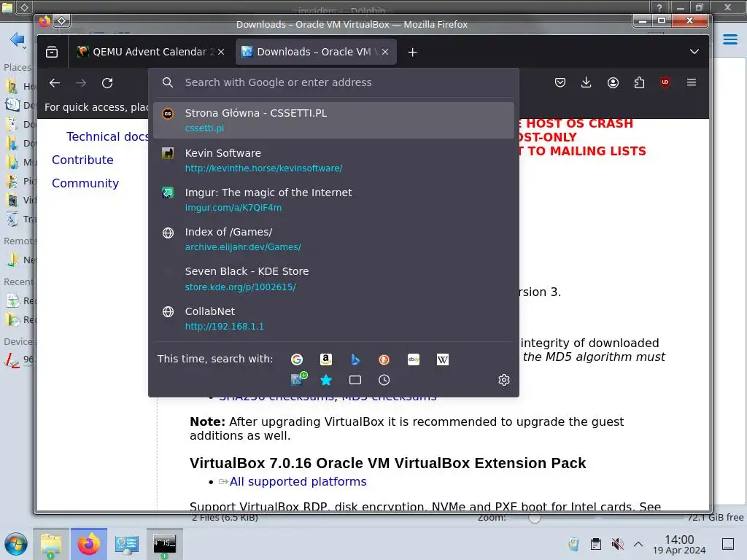Open the Extensions puzzle icon
The height and width of the screenshot is (560, 747).
[639, 83]
